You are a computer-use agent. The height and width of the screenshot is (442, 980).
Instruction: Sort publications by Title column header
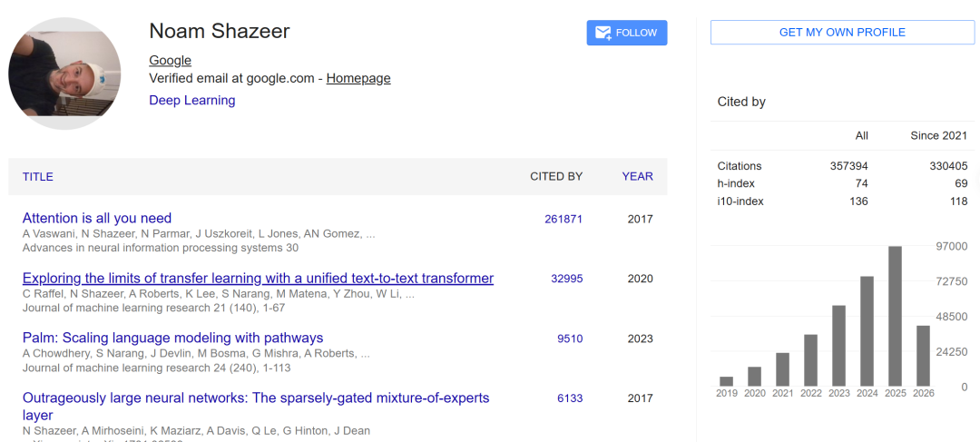click(37, 177)
